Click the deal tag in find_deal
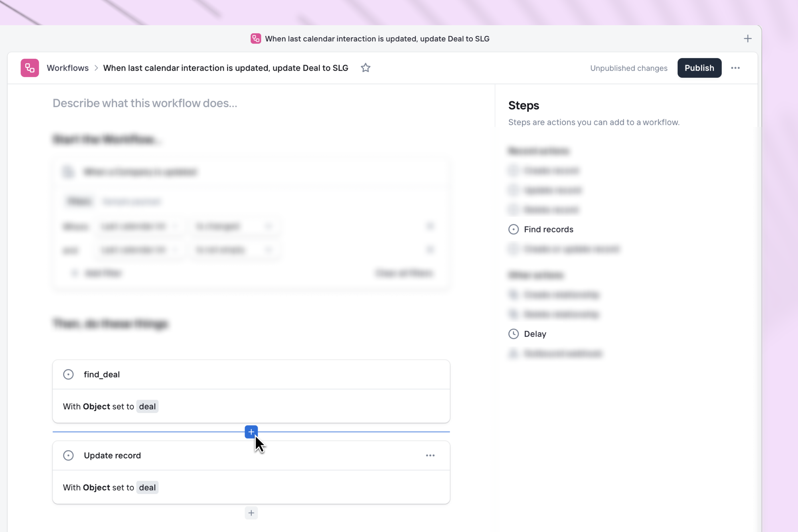Screen dimensions: 798x532 pos(147,406)
